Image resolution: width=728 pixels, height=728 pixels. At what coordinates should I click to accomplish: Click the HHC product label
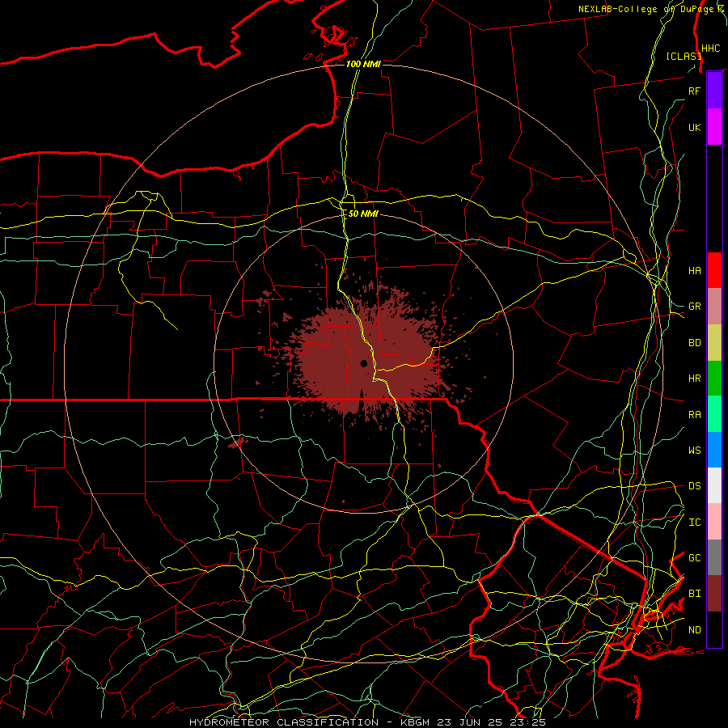(711, 49)
